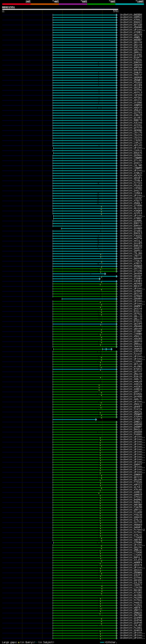Select hit UniRef100_Q6UJX6

(x=131, y=42)
